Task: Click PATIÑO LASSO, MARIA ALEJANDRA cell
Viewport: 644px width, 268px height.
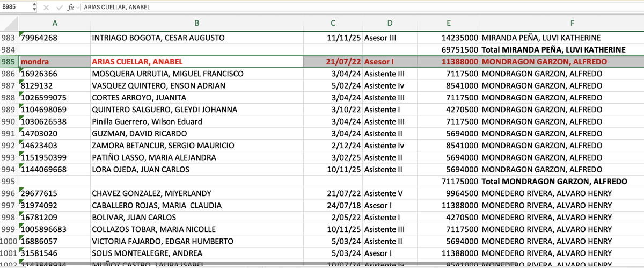Action: click(x=197, y=157)
